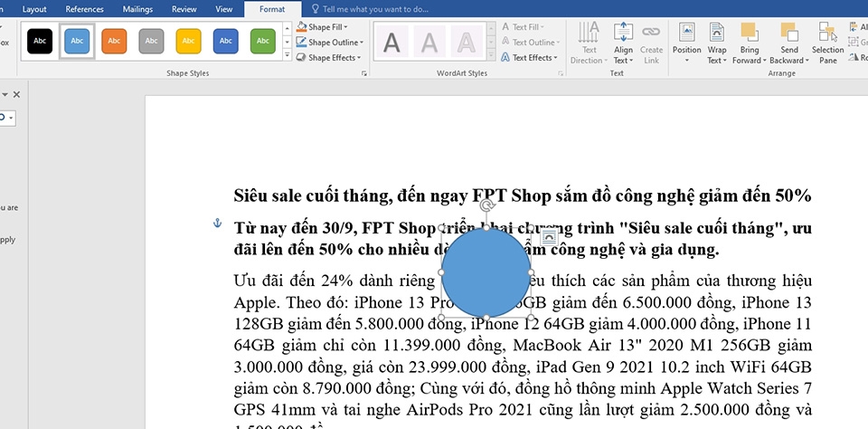Open WordArt Styles dialog launcher
Image resolution: width=868 pixels, height=429 pixels.
click(561, 73)
